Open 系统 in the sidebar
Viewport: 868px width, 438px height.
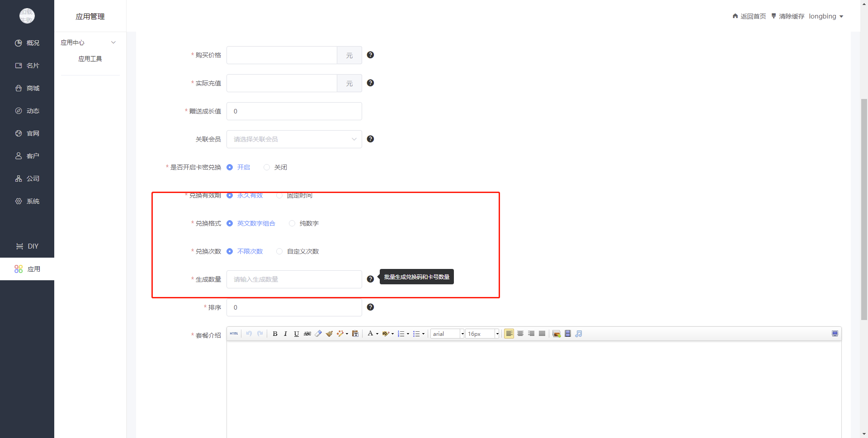pyautogui.click(x=27, y=201)
